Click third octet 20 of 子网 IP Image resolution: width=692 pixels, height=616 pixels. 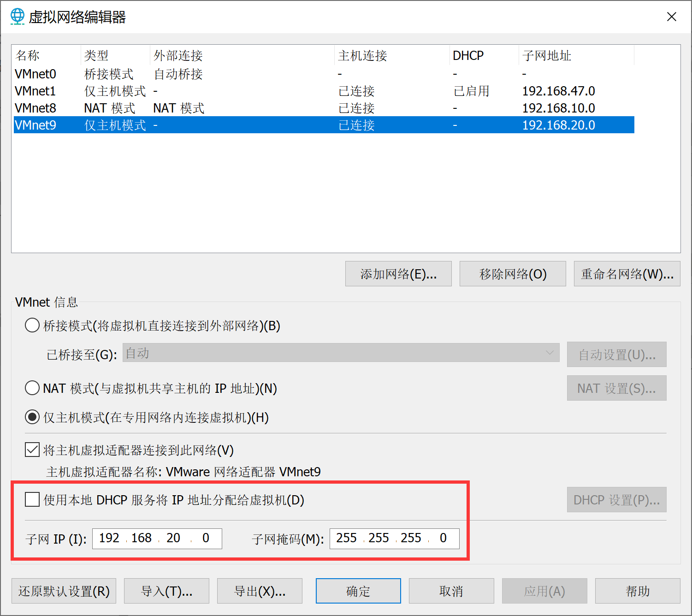click(173, 538)
